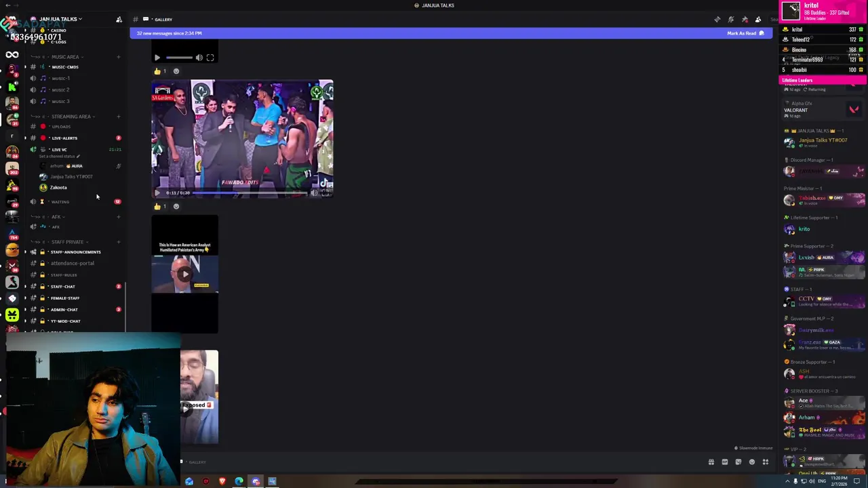868x488 pixels.
Task: Open the gift icon in message bar
Action: pyautogui.click(x=711, y=462)
